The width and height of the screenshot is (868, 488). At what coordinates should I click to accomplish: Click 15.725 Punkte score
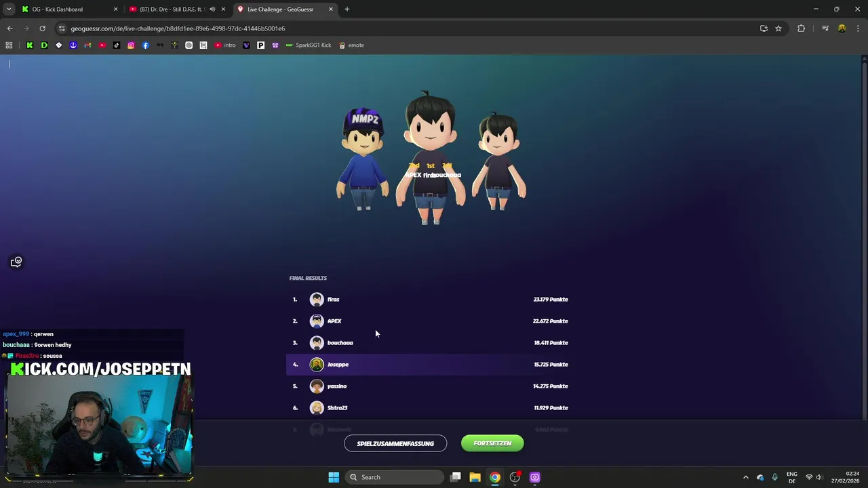[551, 365]
